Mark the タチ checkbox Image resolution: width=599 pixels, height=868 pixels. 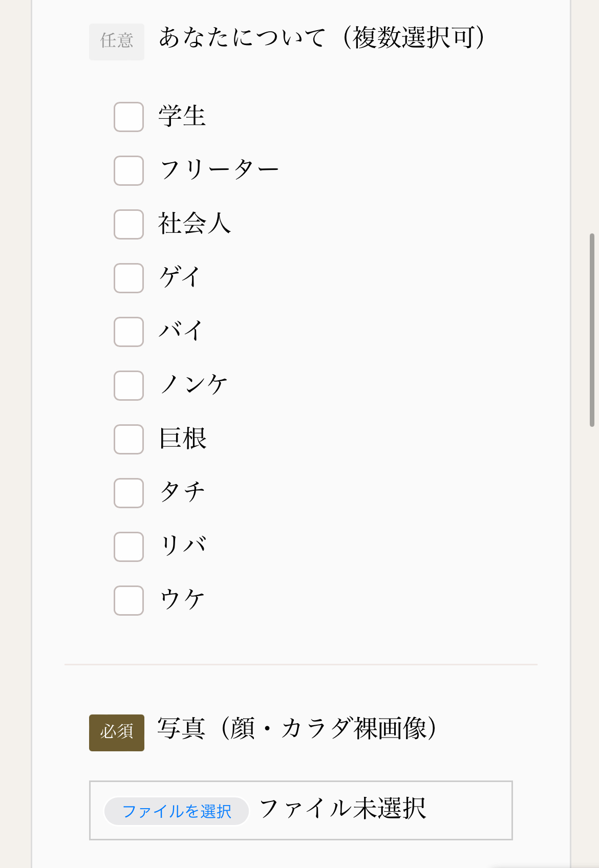coord(129,493)
